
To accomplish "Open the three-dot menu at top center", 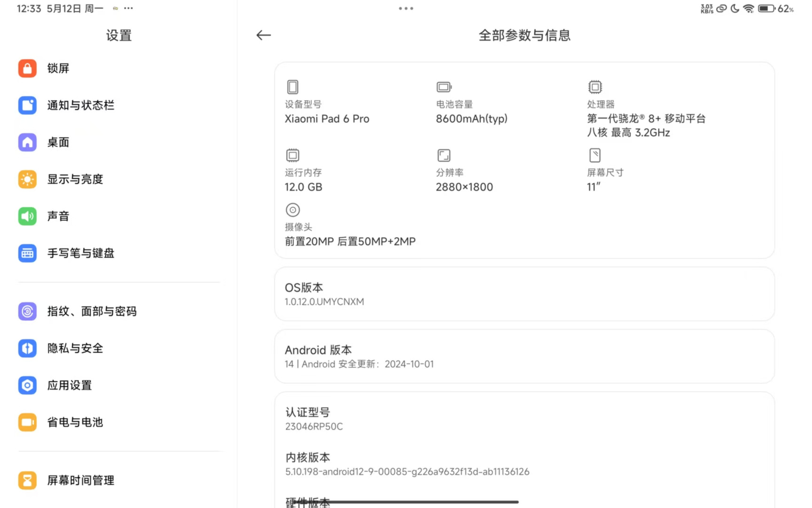I will [406, 8].
